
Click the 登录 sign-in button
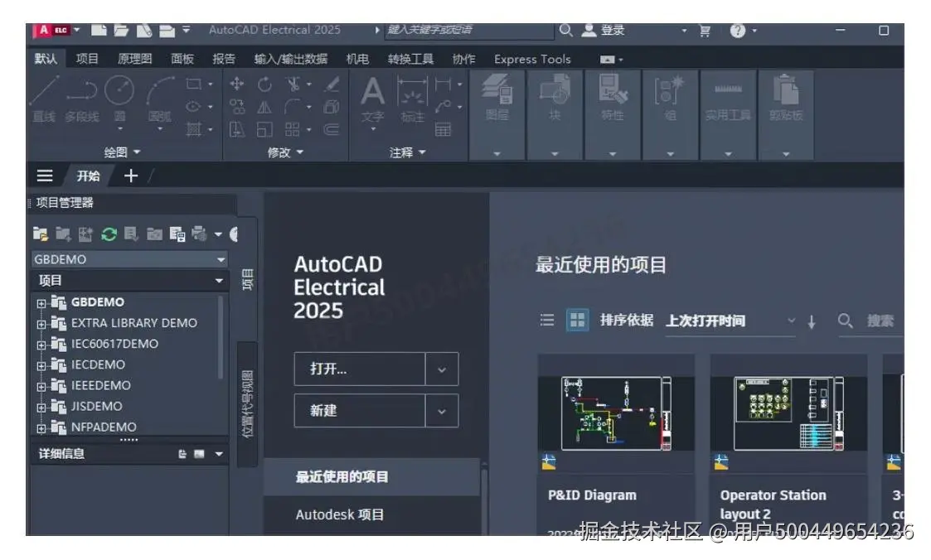click(604, 31)
